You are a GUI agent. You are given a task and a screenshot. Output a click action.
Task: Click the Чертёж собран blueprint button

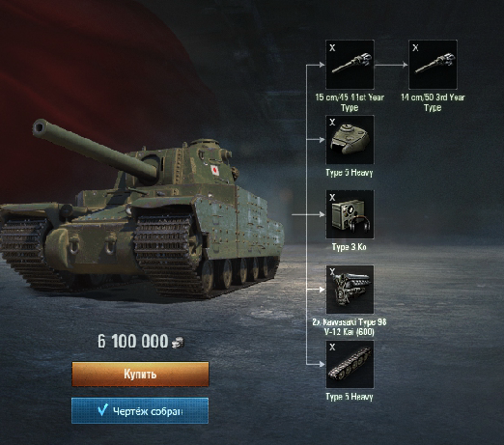140,410
